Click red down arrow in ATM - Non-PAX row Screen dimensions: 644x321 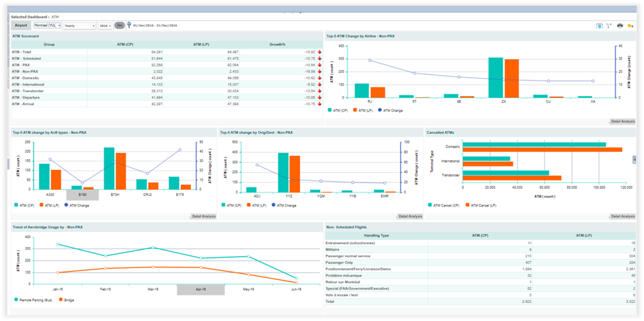[x=319, y=72]
